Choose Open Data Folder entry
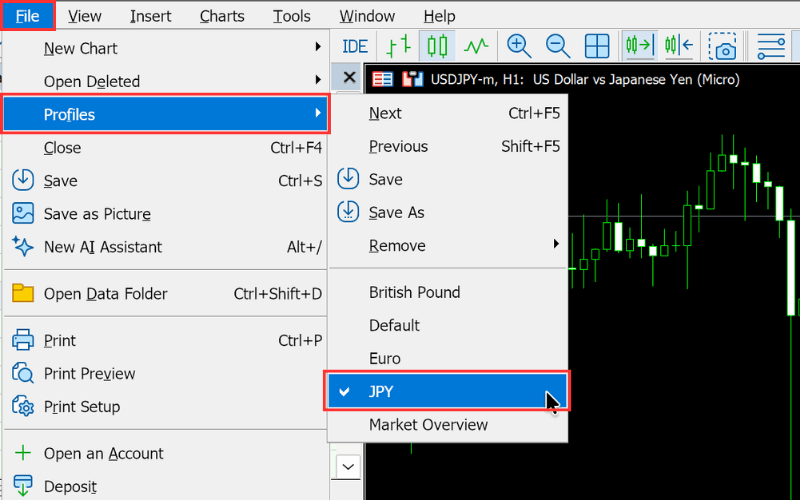Image resolution: width=800 pixels, height=500 pixels. (165, 294)
